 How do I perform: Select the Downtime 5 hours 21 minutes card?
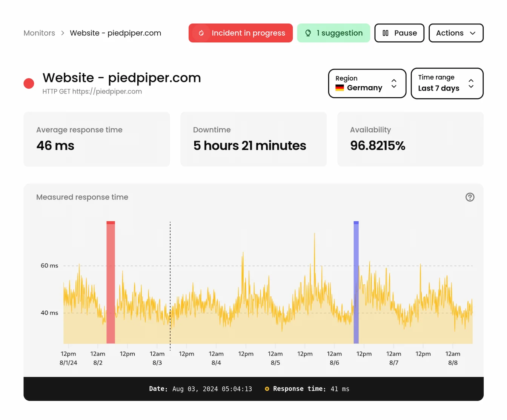click(253, 139)
